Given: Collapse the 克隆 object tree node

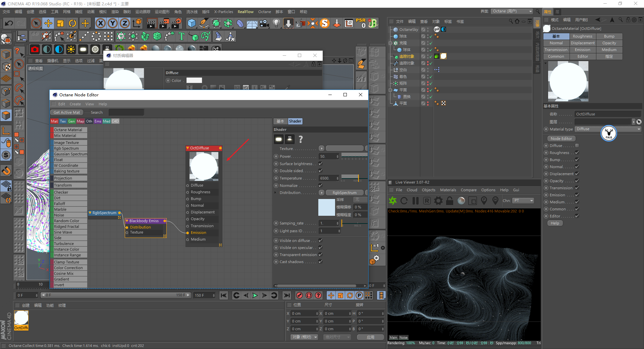Looking at the screenshot, I should 390,43.
